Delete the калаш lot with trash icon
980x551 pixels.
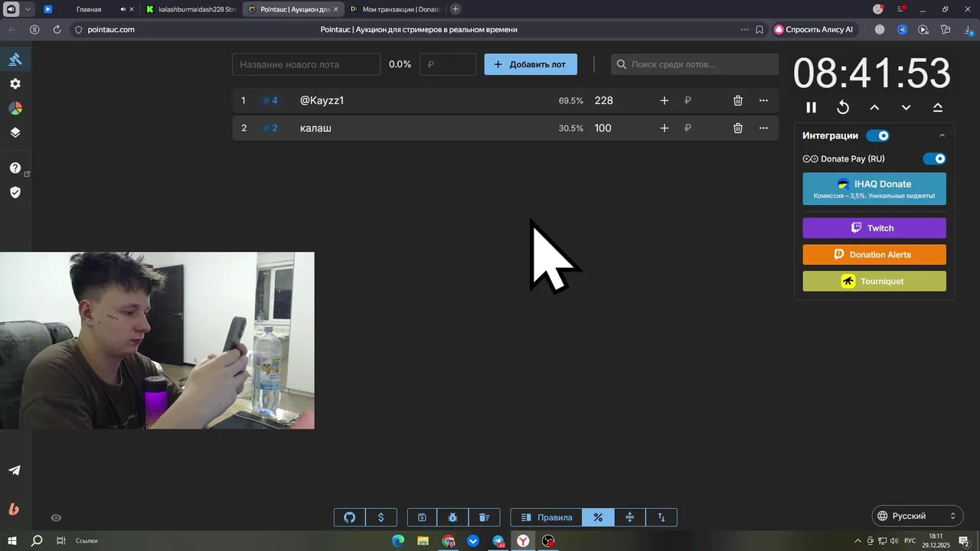[x=738, y=128]
